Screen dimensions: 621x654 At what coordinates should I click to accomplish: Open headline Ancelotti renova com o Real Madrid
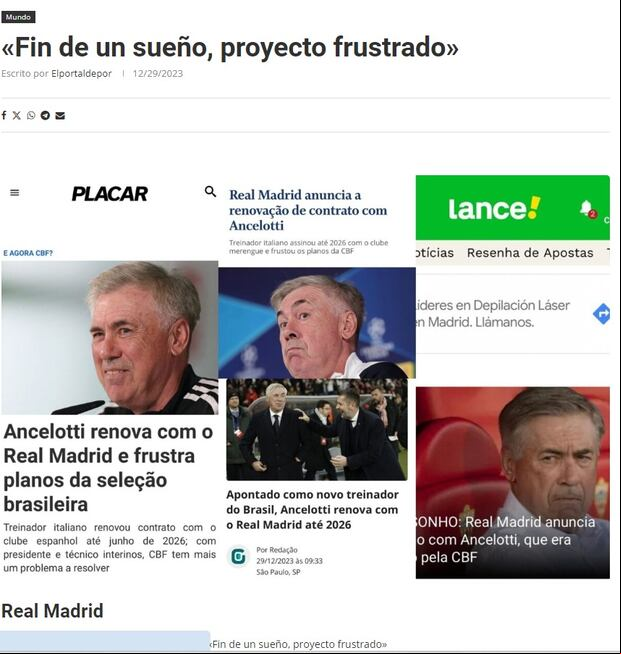[108, 468]
